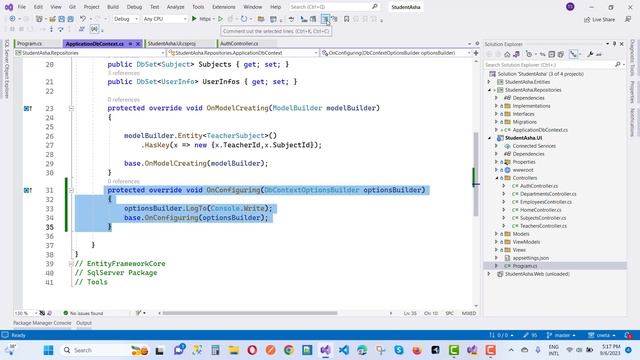This screenshot has height=360, width=640.
Task: Open Skype from the taskbar
Action: click(399, 350)
